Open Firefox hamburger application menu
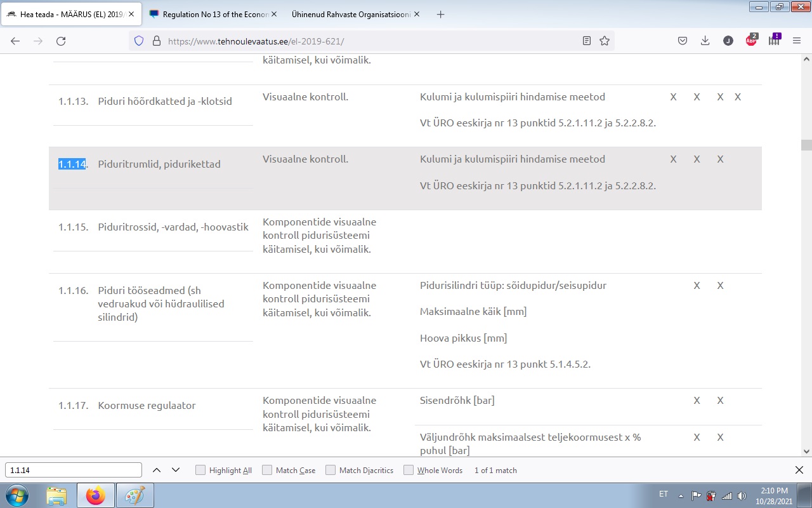The height and width of the screenshot is (508, 812). pos(797,41)
